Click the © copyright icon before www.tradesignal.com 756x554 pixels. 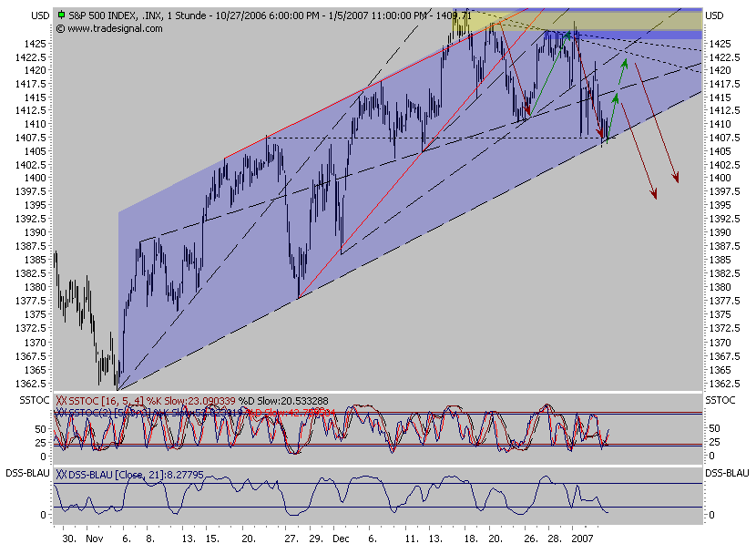pyautogui.click(x=58, y=28)
